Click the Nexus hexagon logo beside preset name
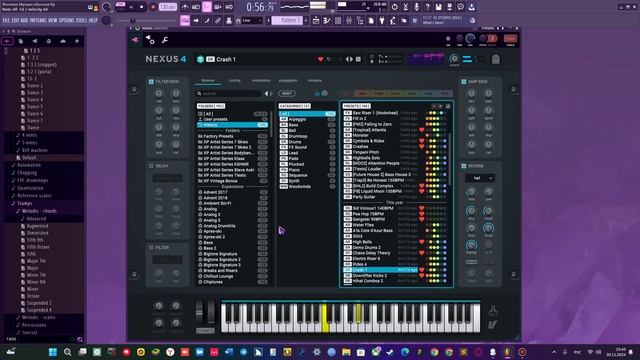 pyautogui.click(x=200, y=59)
